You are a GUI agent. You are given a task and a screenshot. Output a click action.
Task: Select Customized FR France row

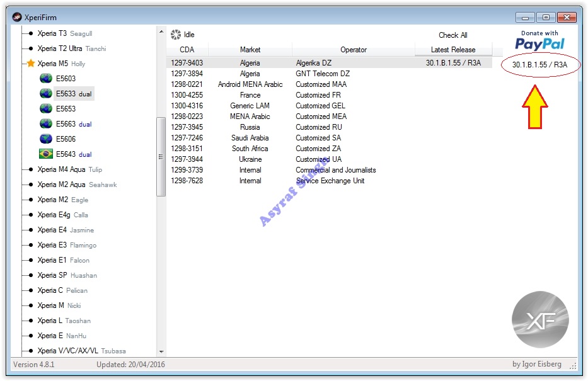(x=329, y=95)
